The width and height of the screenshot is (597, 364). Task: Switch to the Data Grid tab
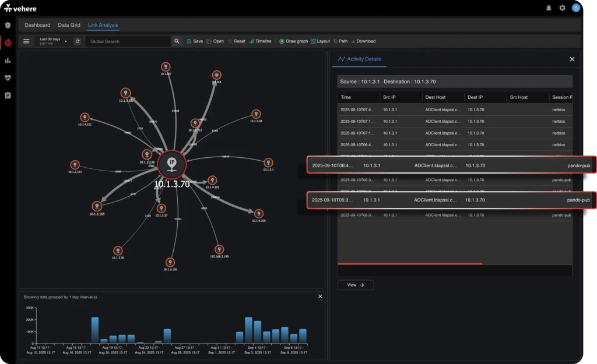click(69, 25)
